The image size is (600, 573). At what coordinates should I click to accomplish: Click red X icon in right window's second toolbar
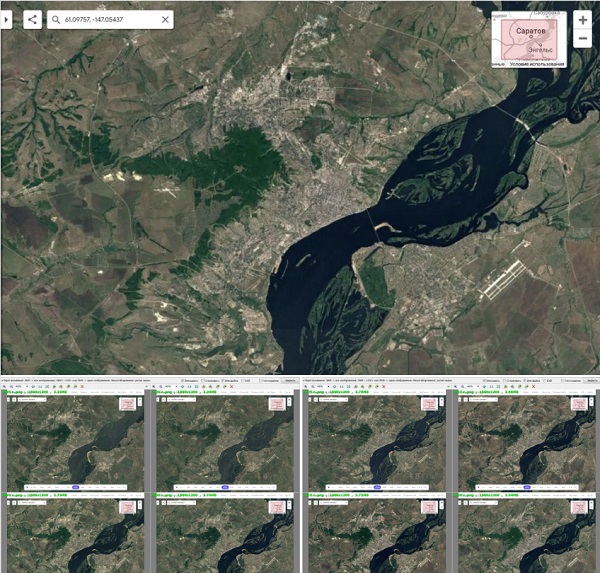pos(533,387)
